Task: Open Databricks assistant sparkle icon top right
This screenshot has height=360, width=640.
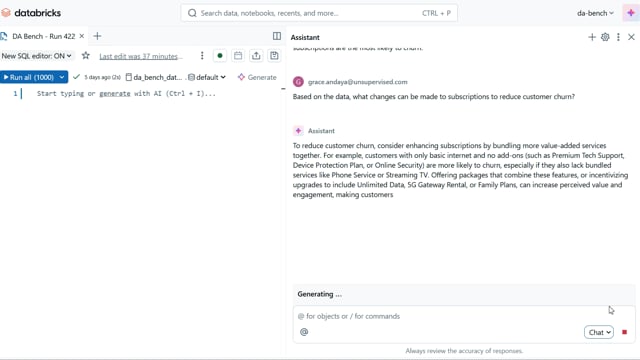Action: point(631,13)
